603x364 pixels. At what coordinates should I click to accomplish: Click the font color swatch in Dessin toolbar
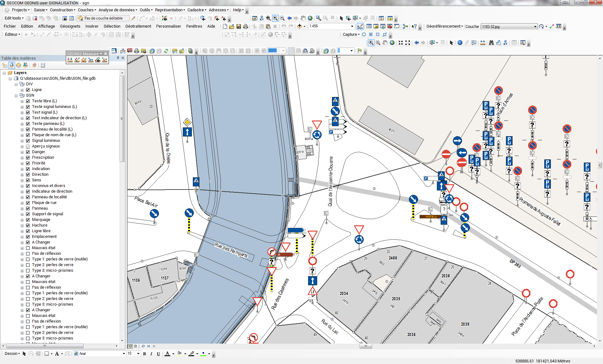(167, 354)
